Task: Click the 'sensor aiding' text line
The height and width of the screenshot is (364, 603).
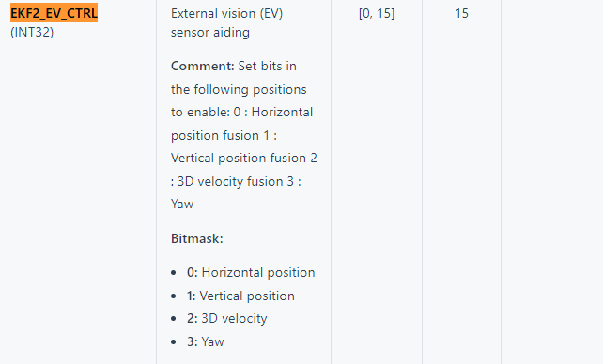Action: tap(210, 32)
